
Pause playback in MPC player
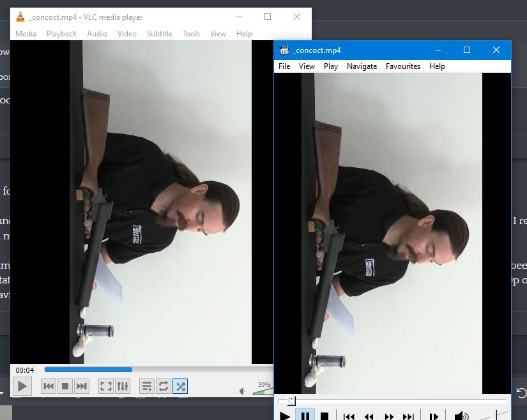(x=305, y=416)
